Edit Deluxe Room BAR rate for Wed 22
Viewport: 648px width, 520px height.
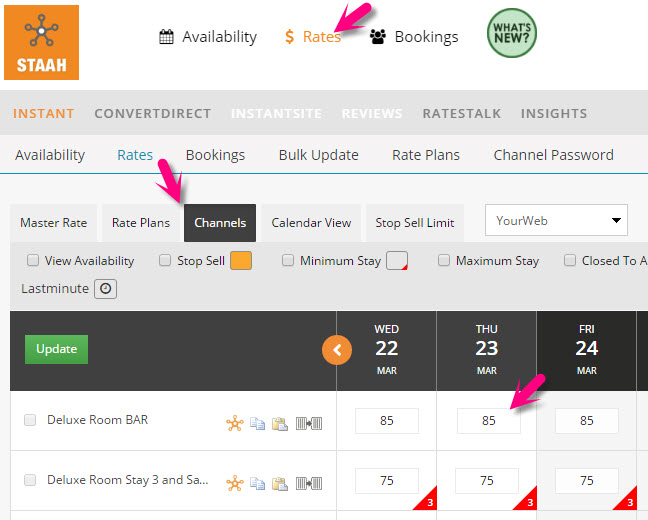[x=387, y=421]
